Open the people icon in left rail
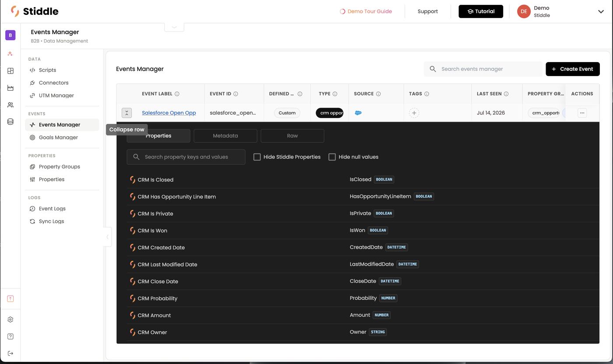 11,105
